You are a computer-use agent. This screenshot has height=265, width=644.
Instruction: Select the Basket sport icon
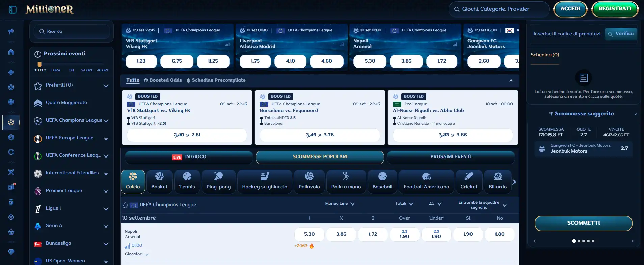pyautogui.click(x=159, y=182)
